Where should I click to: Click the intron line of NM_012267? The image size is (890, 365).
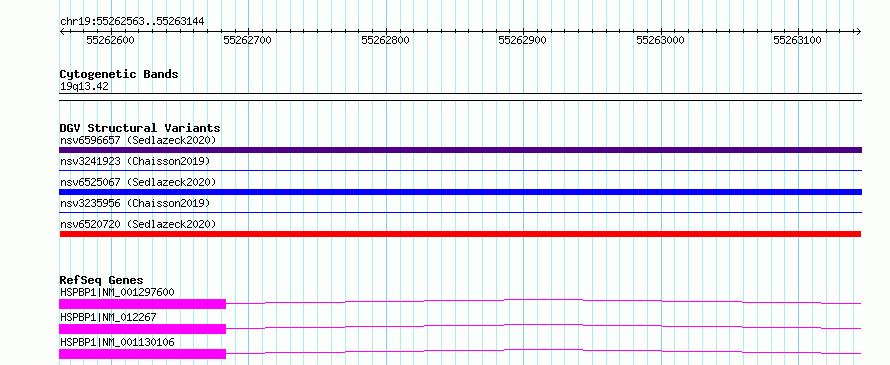point(544,325)
